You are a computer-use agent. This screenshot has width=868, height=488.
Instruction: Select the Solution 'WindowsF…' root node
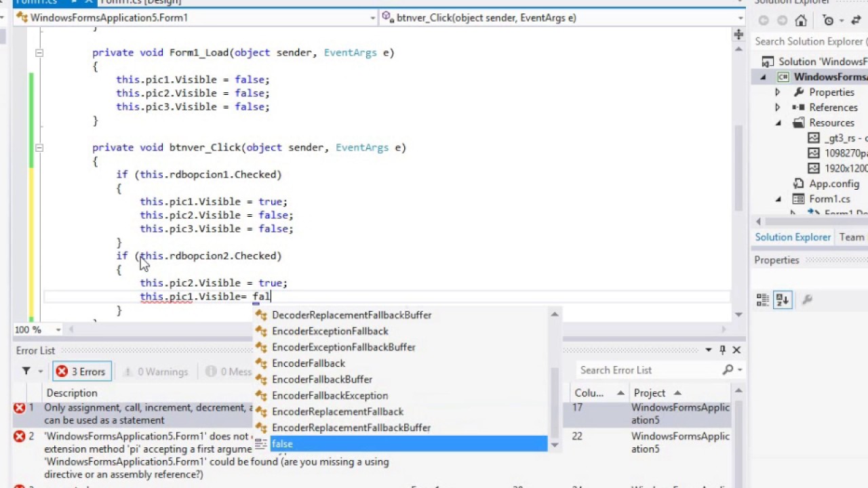pos(814,62)
